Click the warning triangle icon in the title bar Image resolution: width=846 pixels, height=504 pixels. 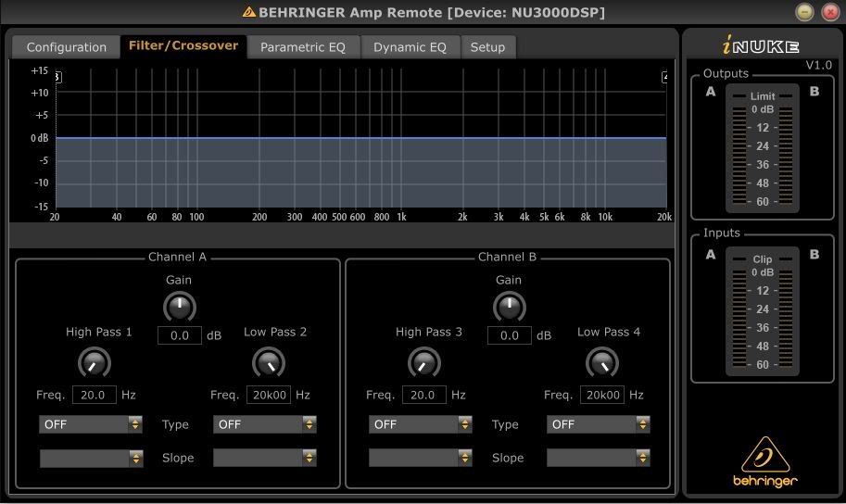click(248, 12)
